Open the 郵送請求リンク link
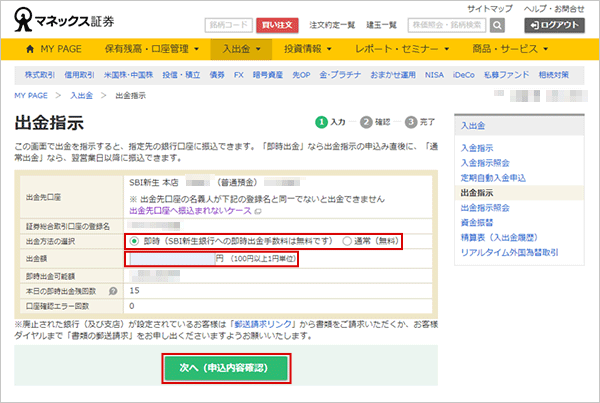 (263, 325)
